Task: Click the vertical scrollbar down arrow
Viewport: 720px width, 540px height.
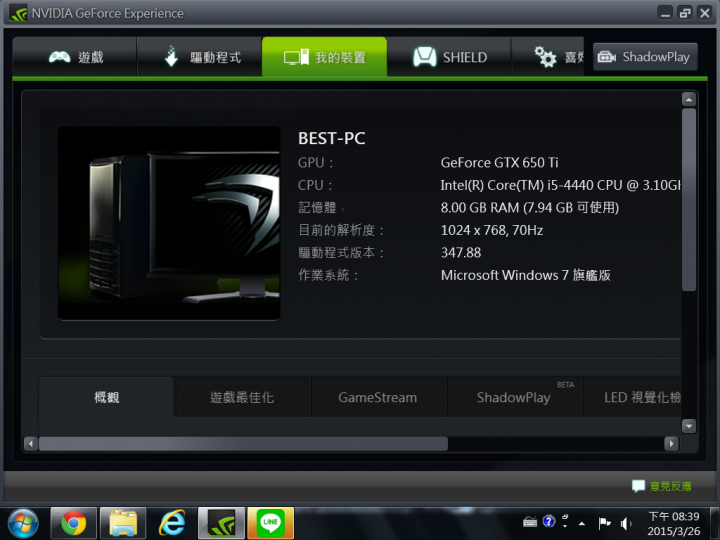Action: [688, 426]
